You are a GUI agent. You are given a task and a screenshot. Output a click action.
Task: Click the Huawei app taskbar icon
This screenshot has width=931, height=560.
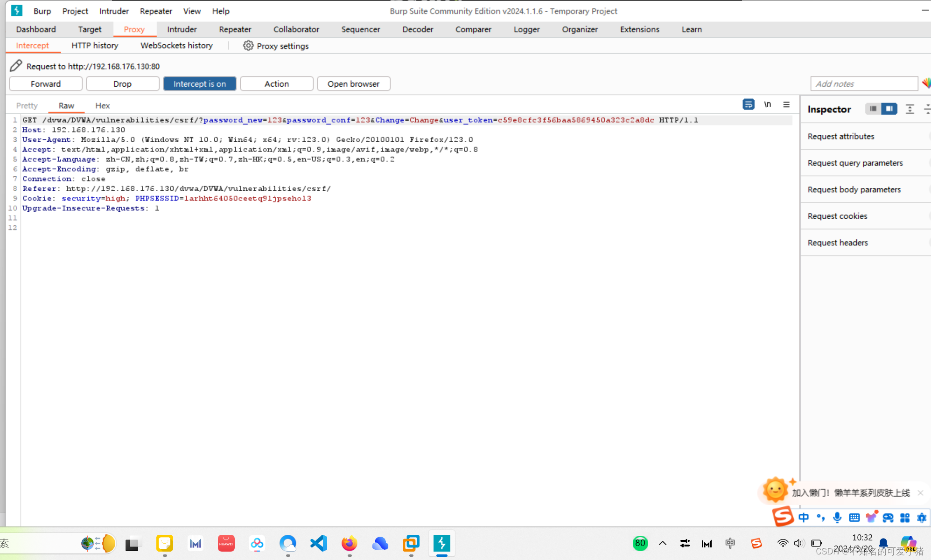(x=226, y=543)
